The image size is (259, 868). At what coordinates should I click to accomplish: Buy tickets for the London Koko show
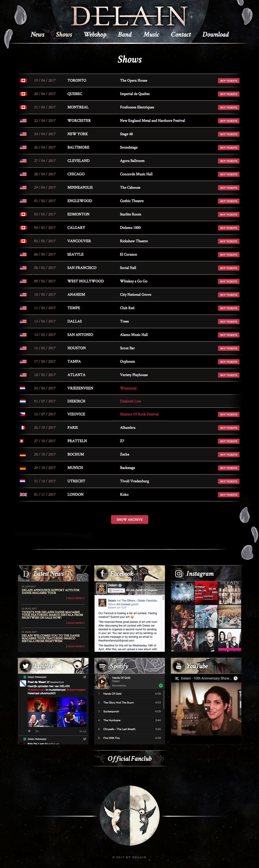tap(229, 495)
